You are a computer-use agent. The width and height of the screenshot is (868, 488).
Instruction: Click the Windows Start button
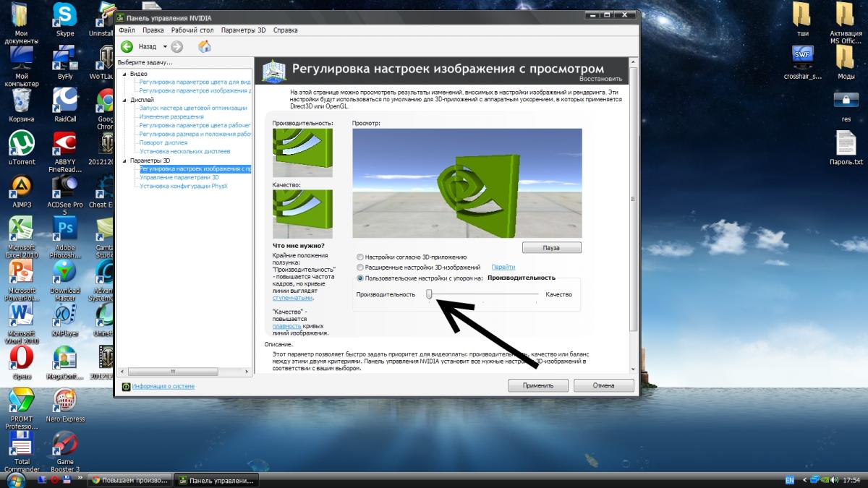click(x=15, y=479)
